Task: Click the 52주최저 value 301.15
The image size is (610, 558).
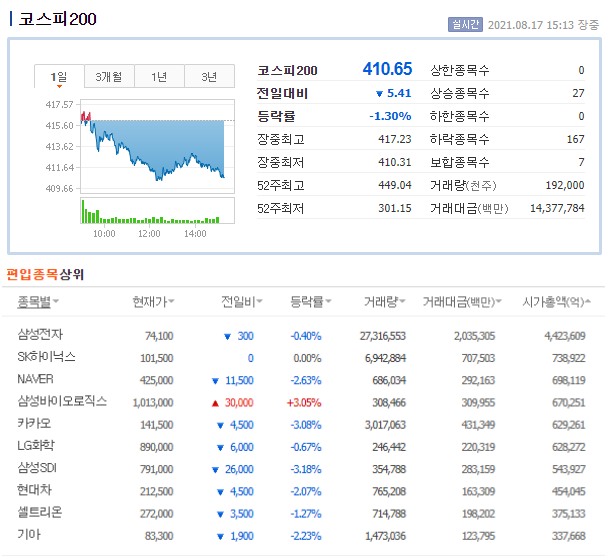Action: coord(394,208)
